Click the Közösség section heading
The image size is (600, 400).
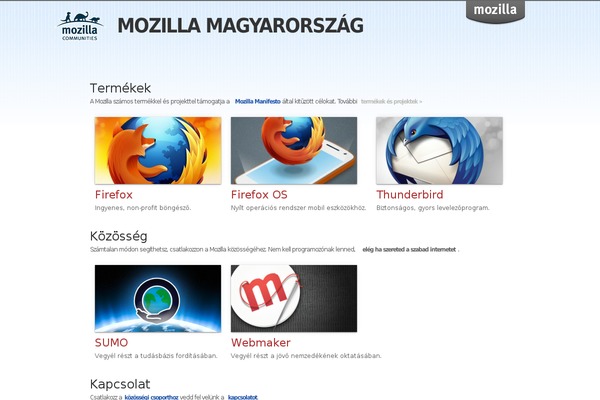[x=119, y=236]
